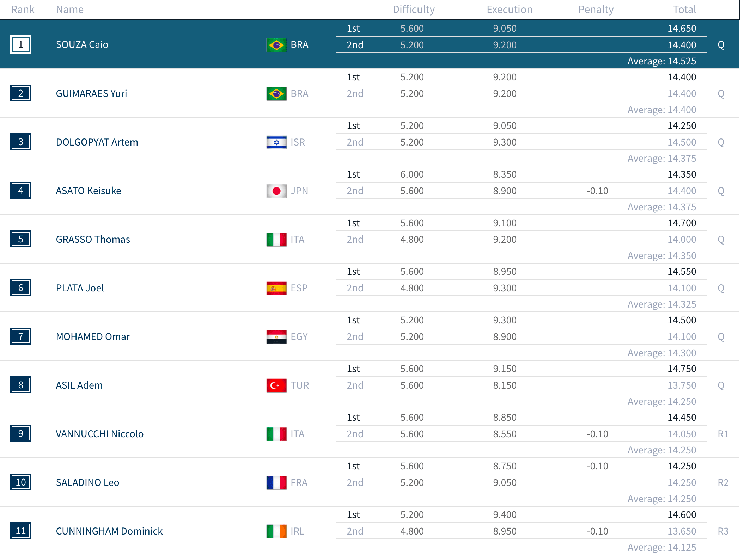Click the Turkey flag next to ASIL Adem
756x556 pixels.
coord(276,385)
